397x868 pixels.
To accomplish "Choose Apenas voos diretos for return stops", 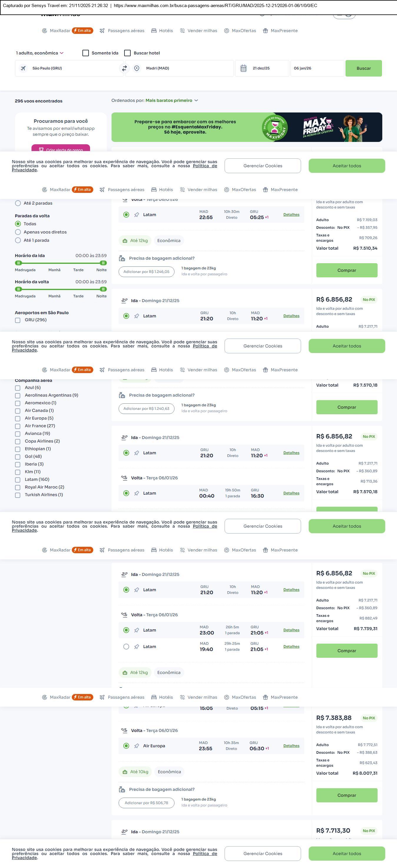I will coord(18,232).
